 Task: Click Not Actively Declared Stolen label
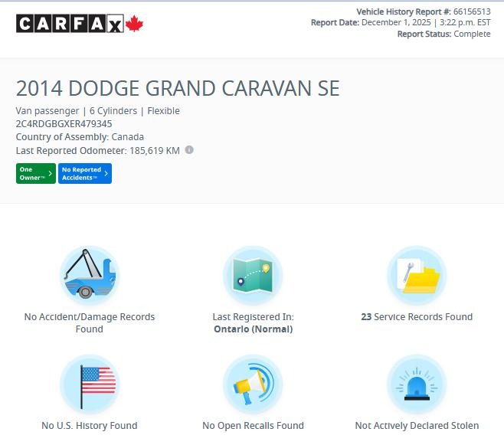(417, 426)
